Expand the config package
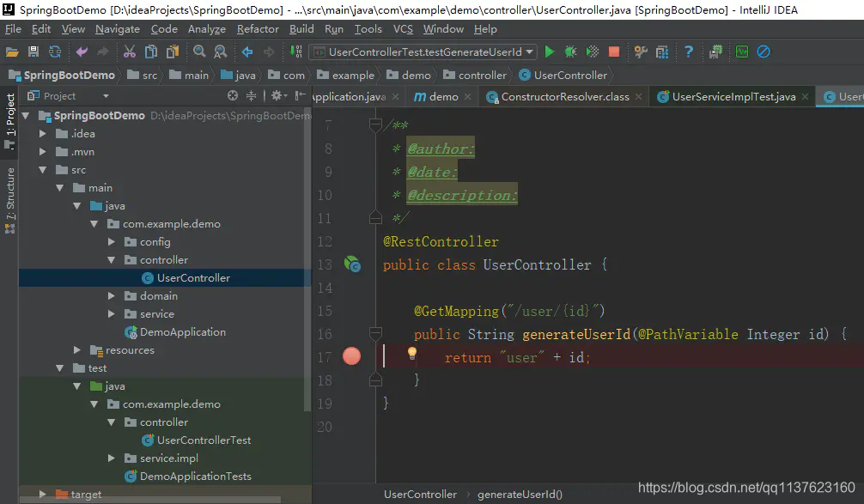This screenshot has height=504, width=864. [x=112, y=242]
